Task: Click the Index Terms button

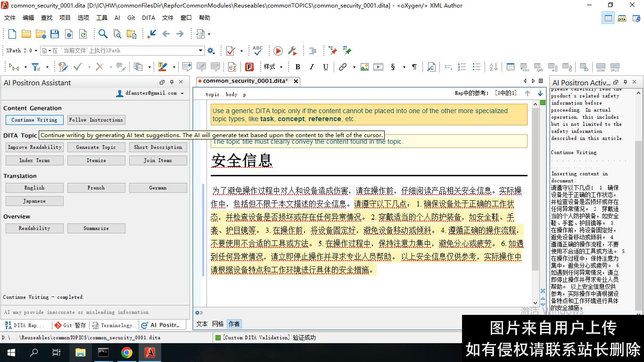Action: pyautogui.click(x=34, y=160)
